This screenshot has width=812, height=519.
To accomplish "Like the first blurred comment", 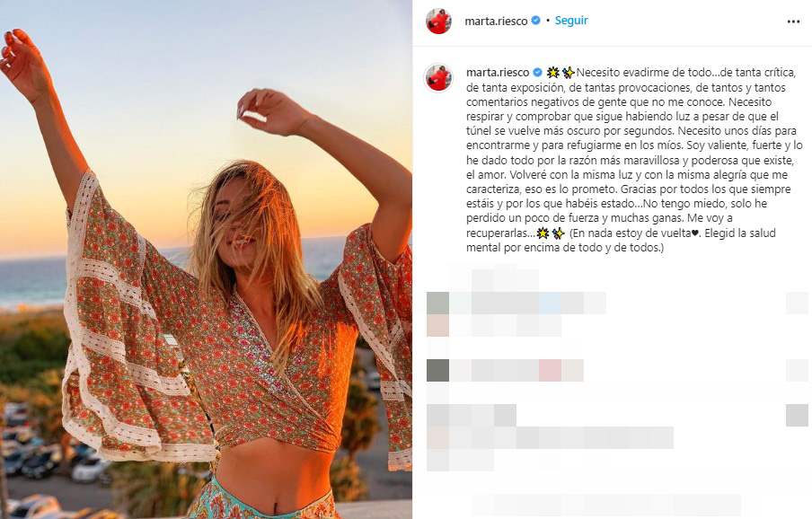I will tap(797, 303).
